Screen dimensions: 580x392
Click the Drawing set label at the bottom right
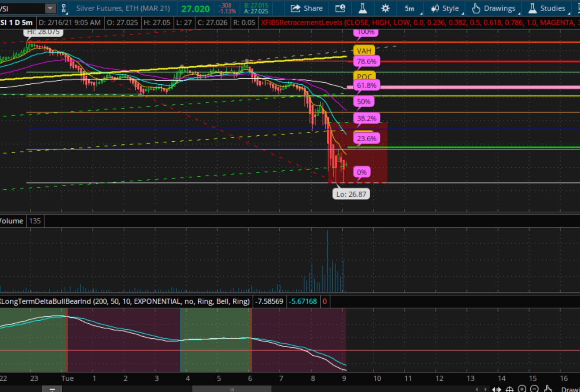(570, 389)
